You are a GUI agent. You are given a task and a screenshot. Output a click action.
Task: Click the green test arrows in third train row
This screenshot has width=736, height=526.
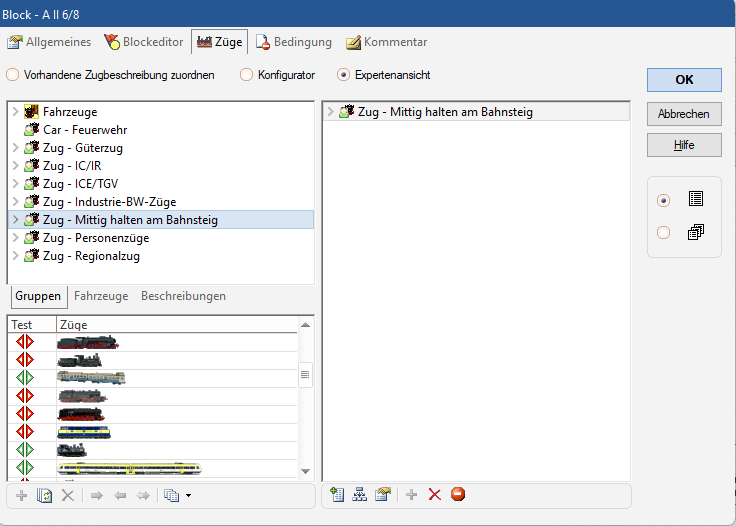25,377
